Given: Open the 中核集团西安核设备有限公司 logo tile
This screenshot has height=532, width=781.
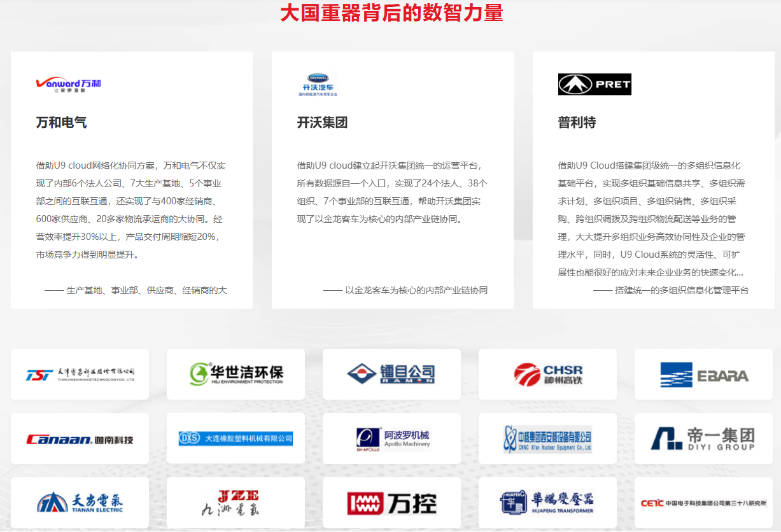Looking at the screenshot, I should pyautogui.click(x=547, y=438).
